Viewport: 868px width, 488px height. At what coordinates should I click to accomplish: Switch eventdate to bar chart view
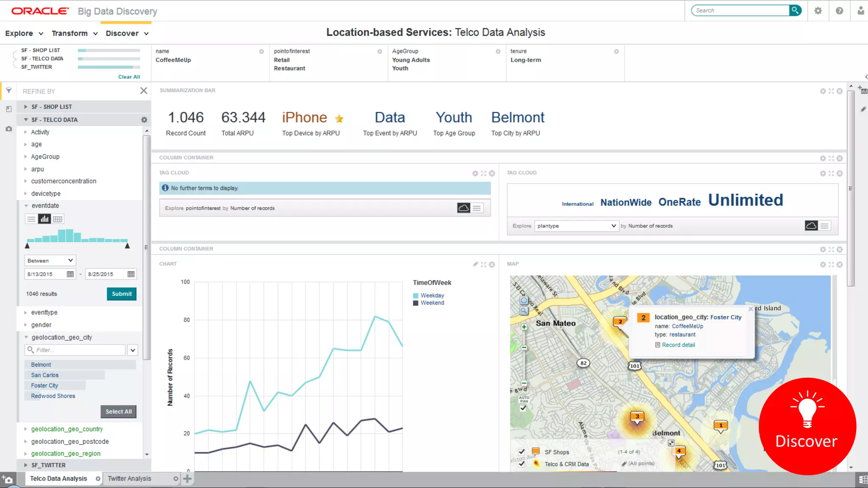click(x=45, y=219)
